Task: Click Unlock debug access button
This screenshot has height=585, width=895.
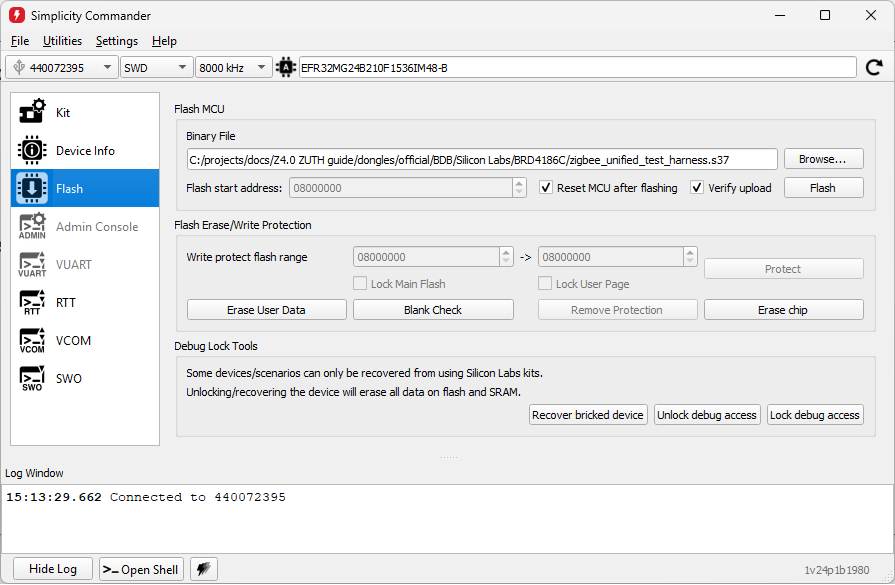Action: coord(707,415)
